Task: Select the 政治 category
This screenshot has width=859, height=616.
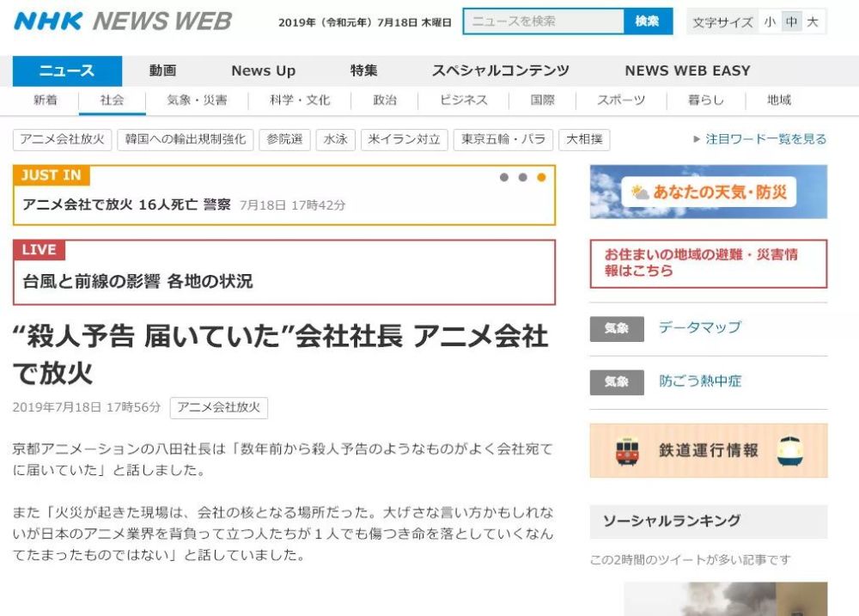Action: tap(385, 101)
